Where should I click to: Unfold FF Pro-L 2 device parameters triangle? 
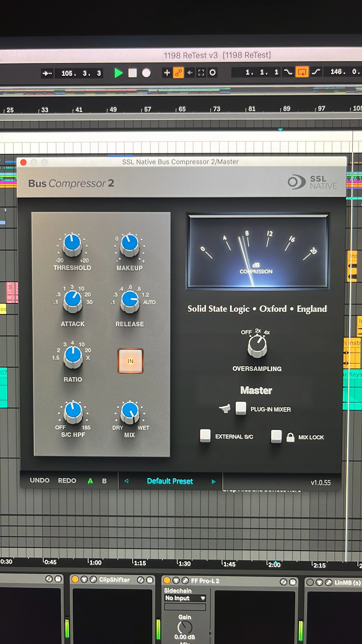pos(176,581)
